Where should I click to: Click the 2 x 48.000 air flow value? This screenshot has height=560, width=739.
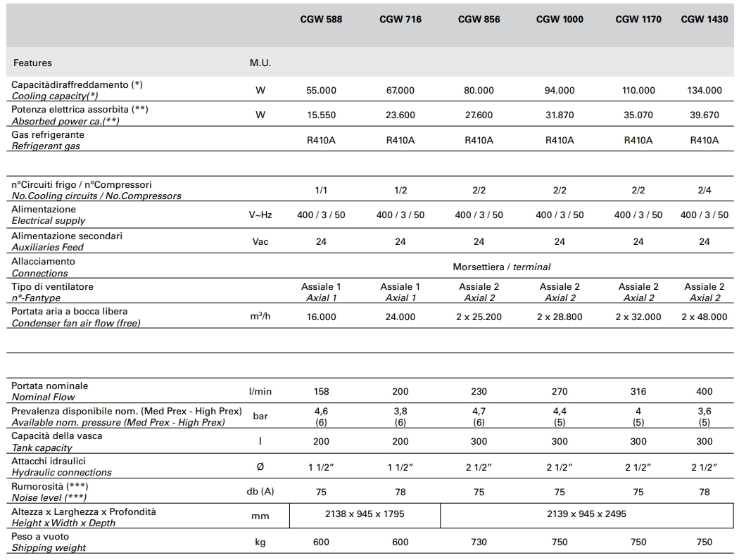(x=704, y=317)
